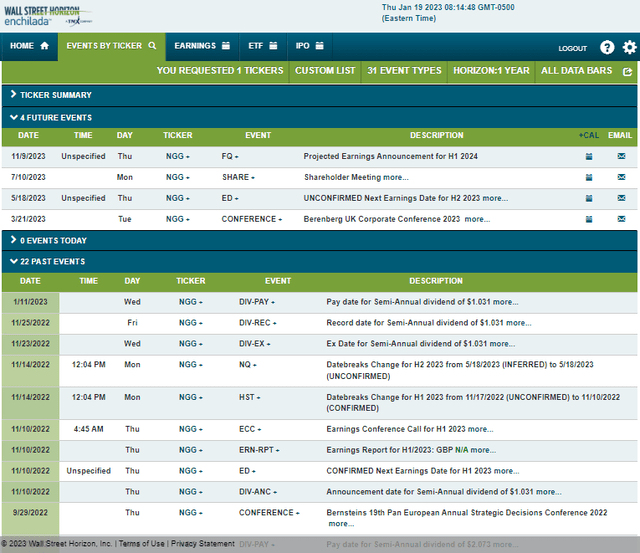
Task: Click You Requested 1 Tickers filter
Action: 220,71
